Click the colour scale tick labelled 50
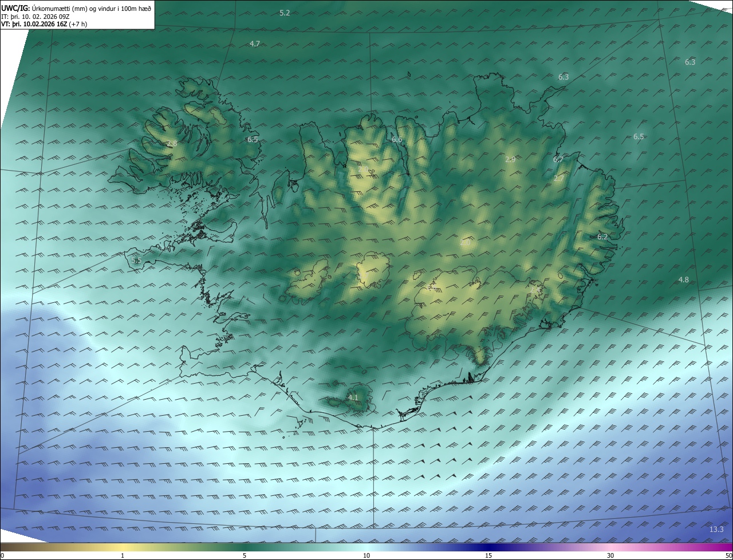The image size is (733, 560). (728, 555)
